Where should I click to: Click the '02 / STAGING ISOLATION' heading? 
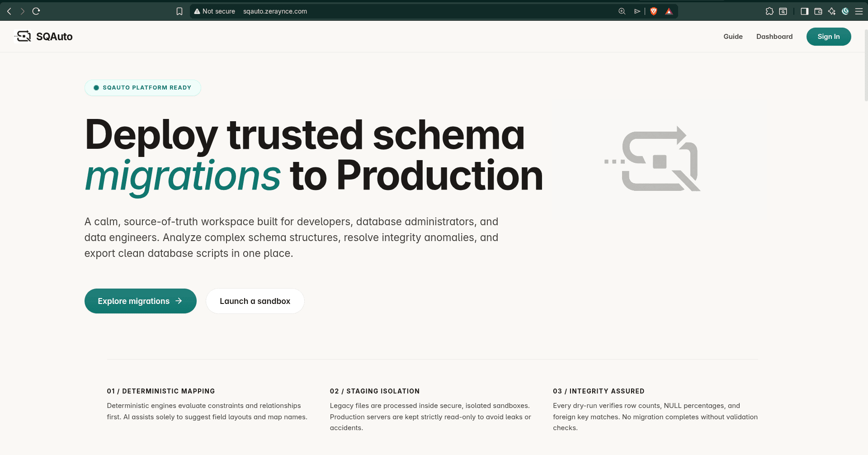pyautogui.click(x=375, y=391)
